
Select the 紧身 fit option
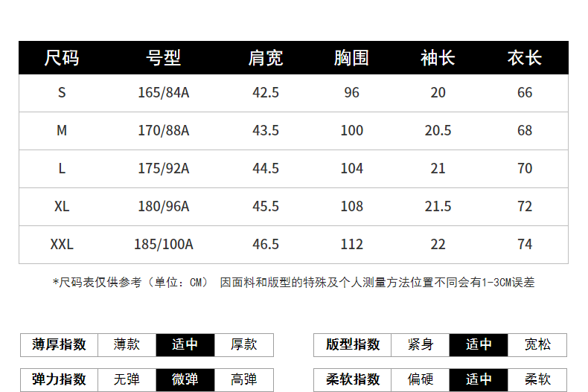(x=421, y=345)
